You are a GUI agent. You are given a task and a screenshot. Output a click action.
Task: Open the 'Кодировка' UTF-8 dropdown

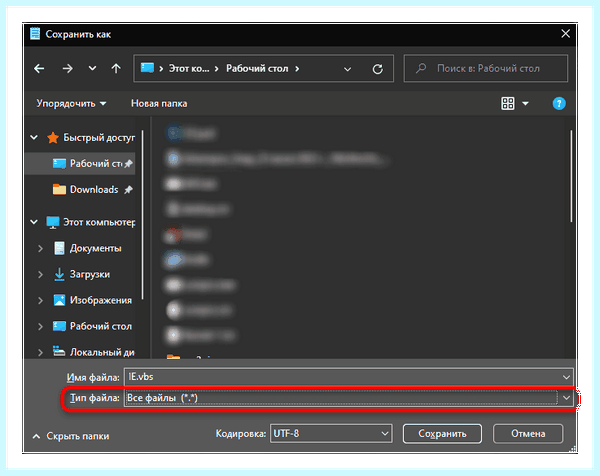[331, 434]
